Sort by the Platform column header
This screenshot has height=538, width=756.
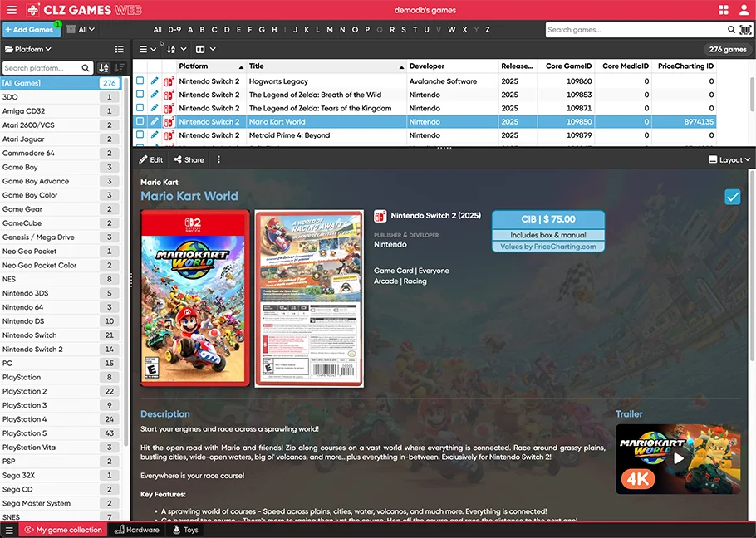click(x=211, y=66)
